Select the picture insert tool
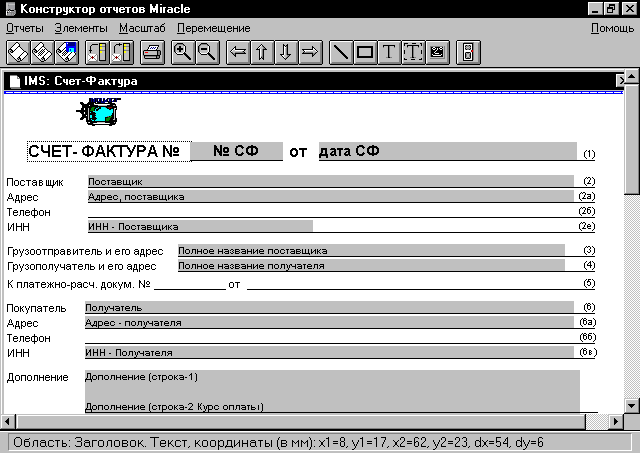 click(x=437, y=51)
